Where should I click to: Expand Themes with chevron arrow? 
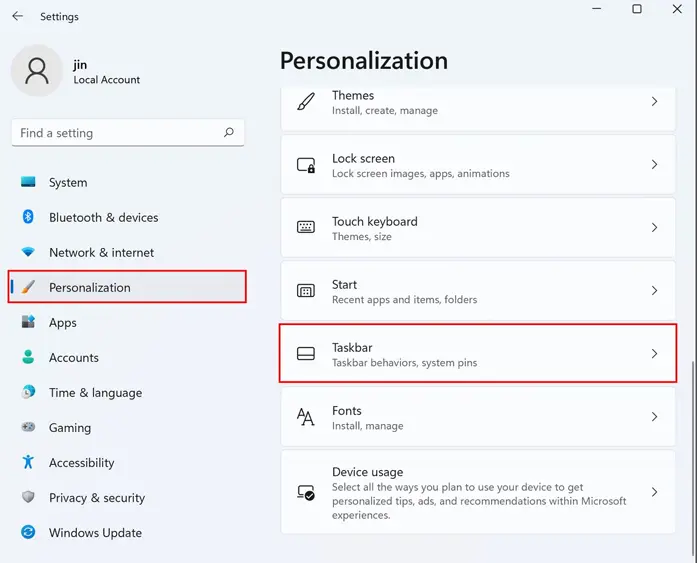click(x=654, y=101)
